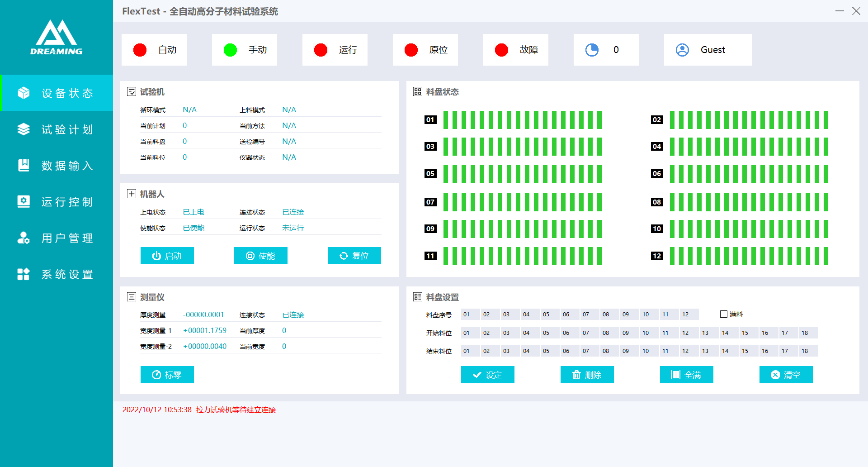Minimize the FlexTest window

coord(840,11)
